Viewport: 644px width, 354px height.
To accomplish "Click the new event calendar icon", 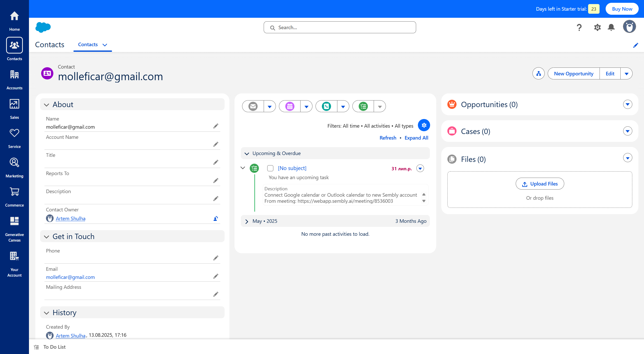I will pyautogui.click(x=290, y=106).
